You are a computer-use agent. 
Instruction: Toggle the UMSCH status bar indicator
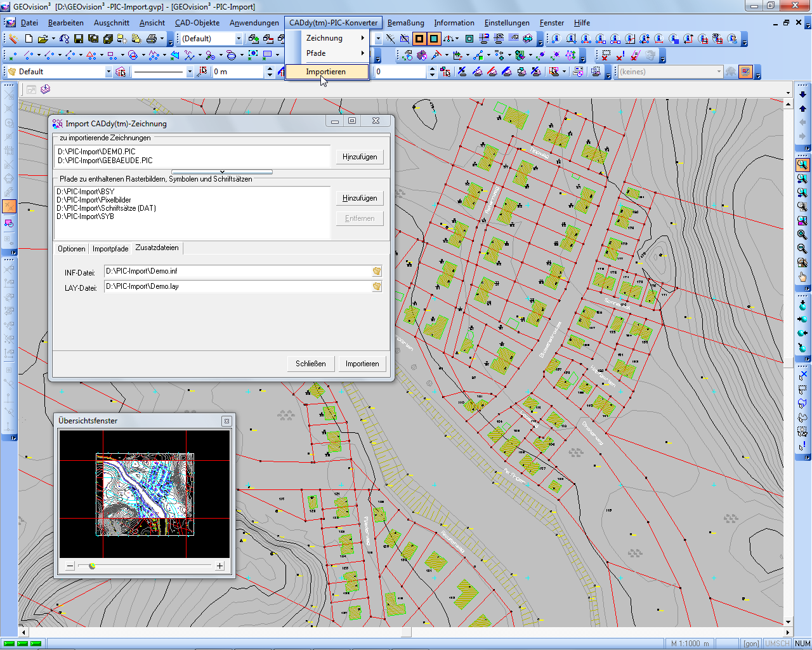point(777,644)
